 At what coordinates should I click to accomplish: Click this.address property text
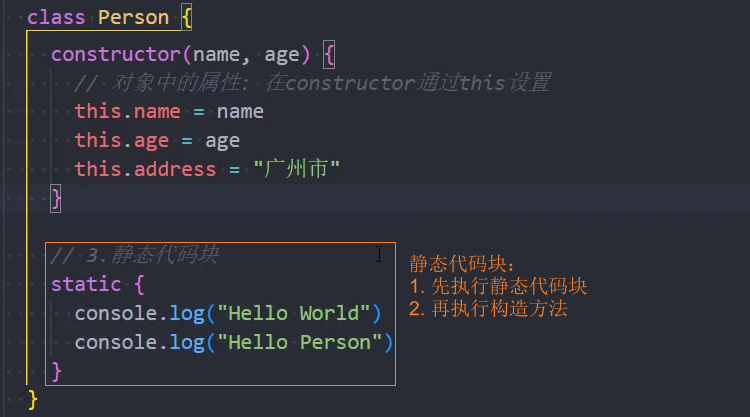pyautogui.click(x=145, y=169)
